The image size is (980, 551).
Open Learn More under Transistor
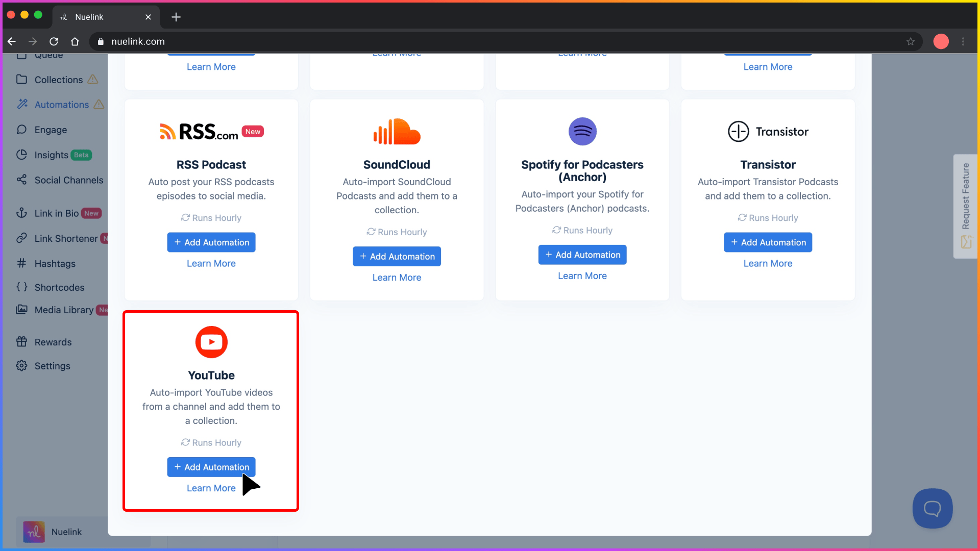tap(768, 263)
